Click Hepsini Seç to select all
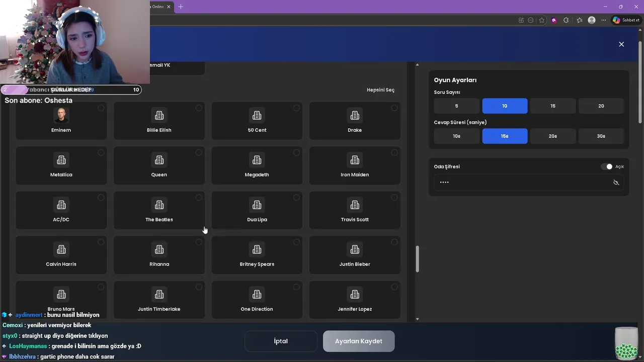This screenshot has height=362, width=644. click(380, 90)
